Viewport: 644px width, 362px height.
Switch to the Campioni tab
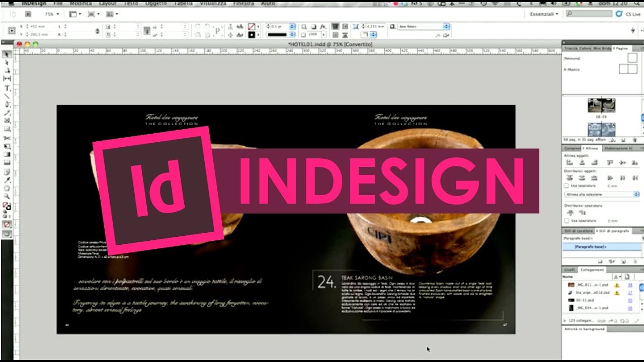(x=572, y=148)
